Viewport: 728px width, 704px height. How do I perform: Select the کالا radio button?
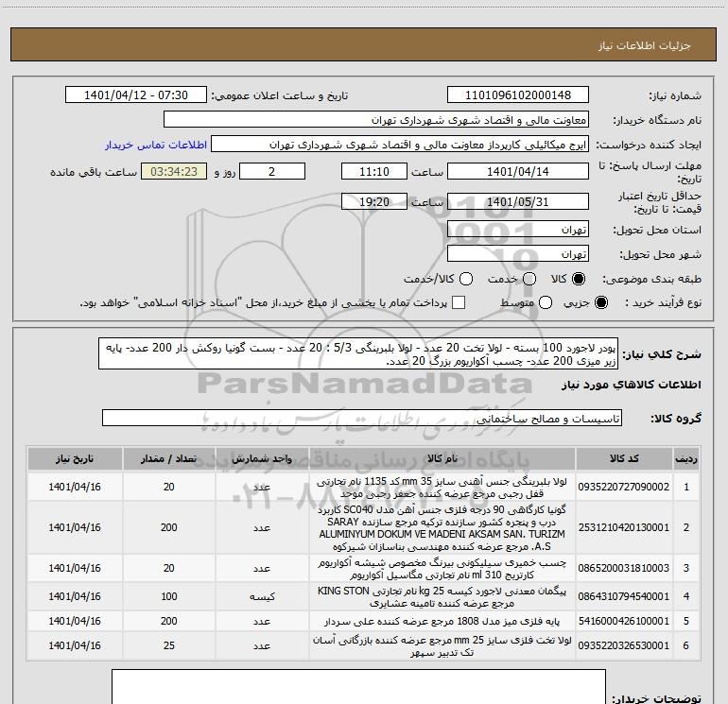pos(579,279)
